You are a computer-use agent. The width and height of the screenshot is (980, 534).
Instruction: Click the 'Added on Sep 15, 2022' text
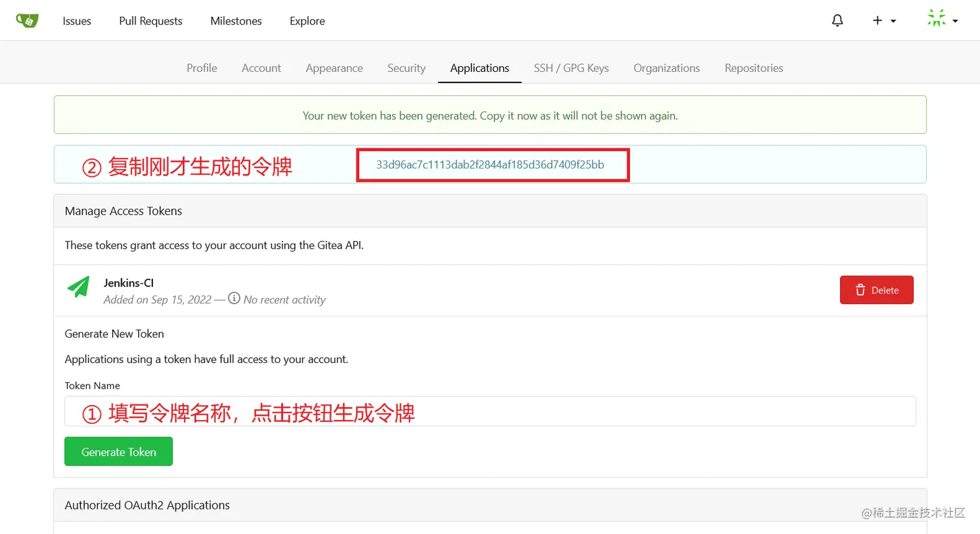click(157, 299)
